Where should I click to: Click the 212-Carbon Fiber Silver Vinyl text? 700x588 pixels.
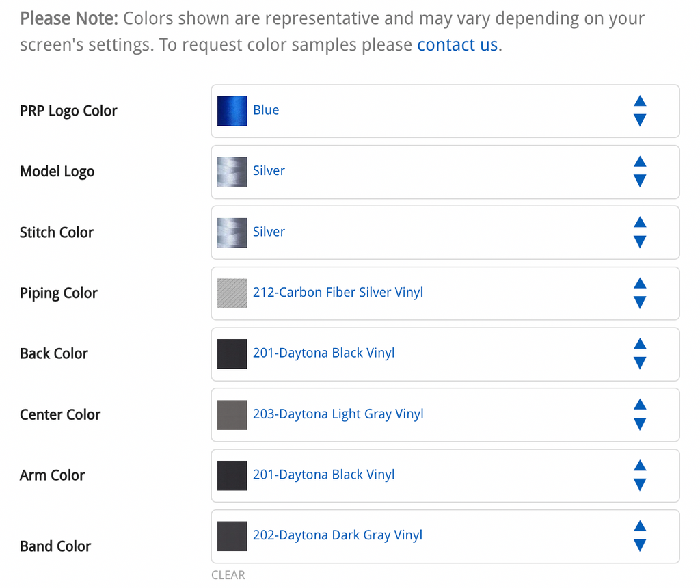338,293
